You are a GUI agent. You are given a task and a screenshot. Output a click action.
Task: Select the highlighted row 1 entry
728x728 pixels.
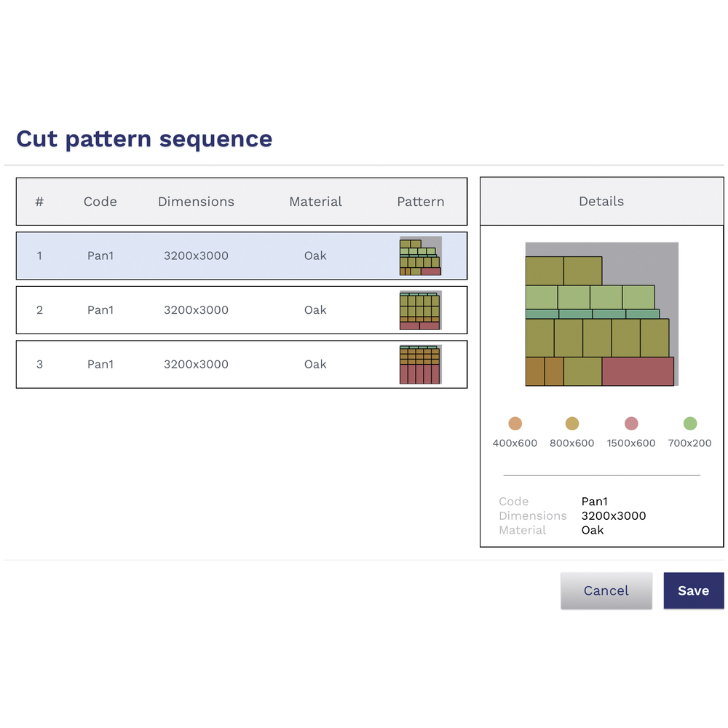[x=218, y=256]
